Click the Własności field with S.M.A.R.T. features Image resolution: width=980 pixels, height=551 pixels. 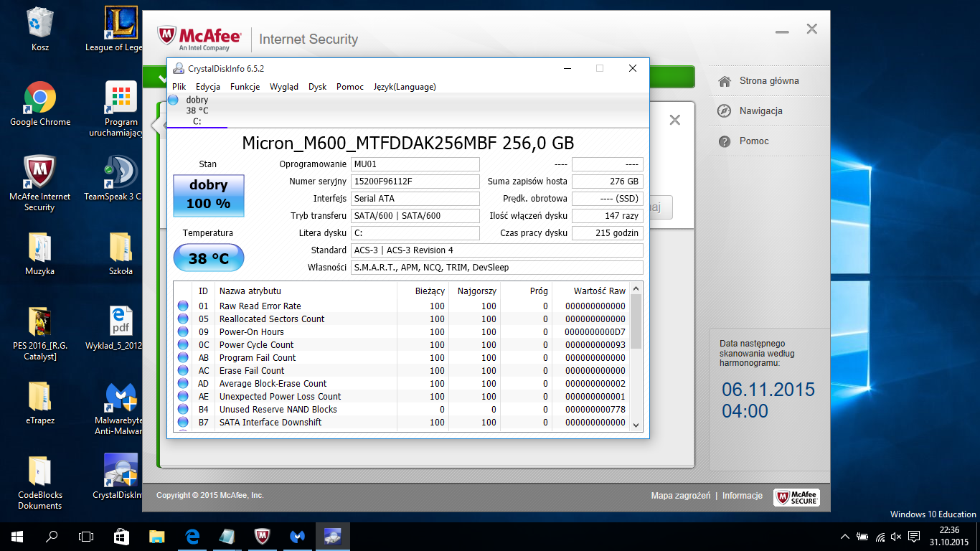point(497,268)
